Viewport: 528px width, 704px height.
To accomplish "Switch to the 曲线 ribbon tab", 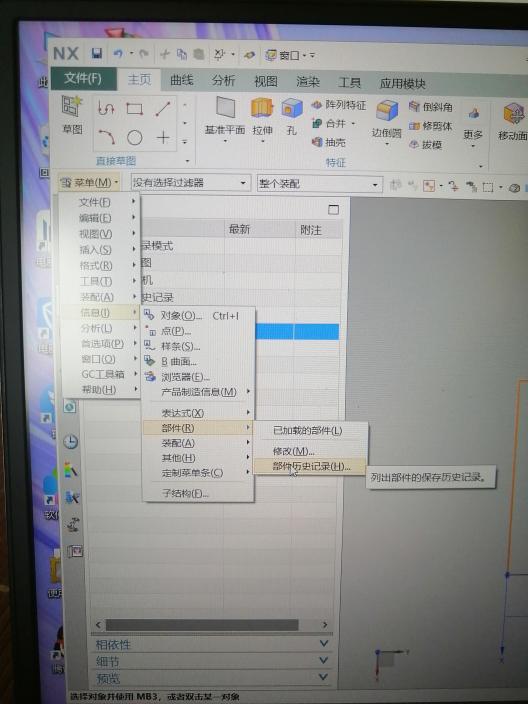I will 182,80.
